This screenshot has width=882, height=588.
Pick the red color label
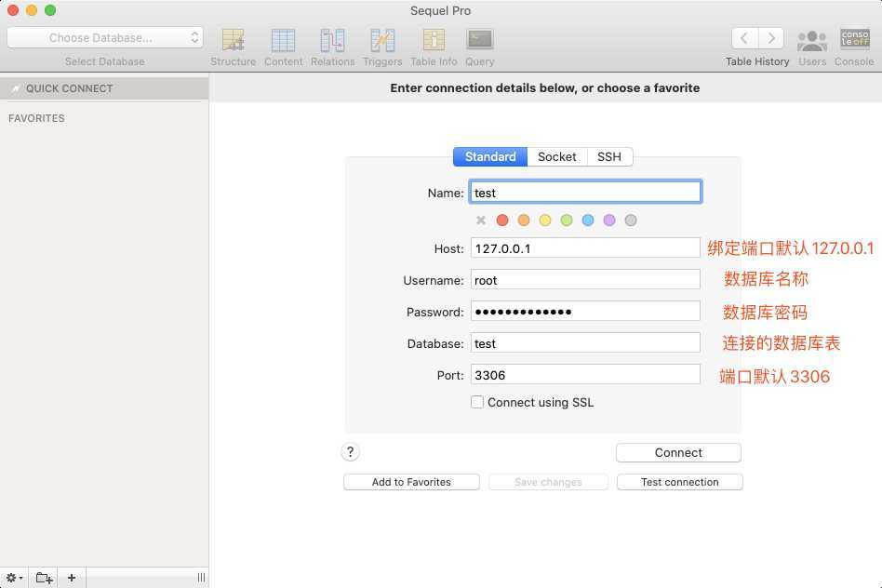tap(502, 220)
